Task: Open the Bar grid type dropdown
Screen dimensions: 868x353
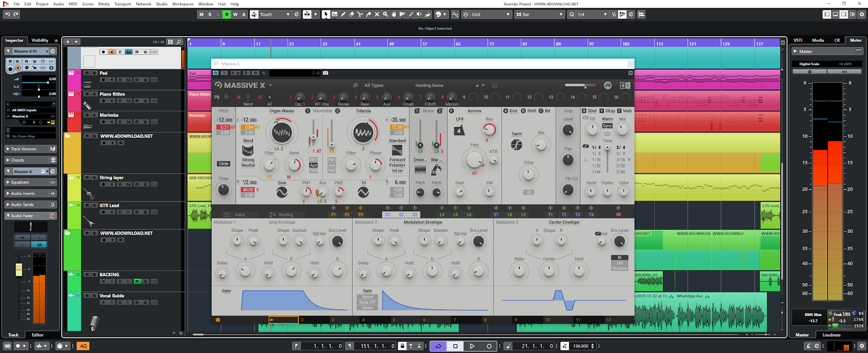Action: point(539,15)
